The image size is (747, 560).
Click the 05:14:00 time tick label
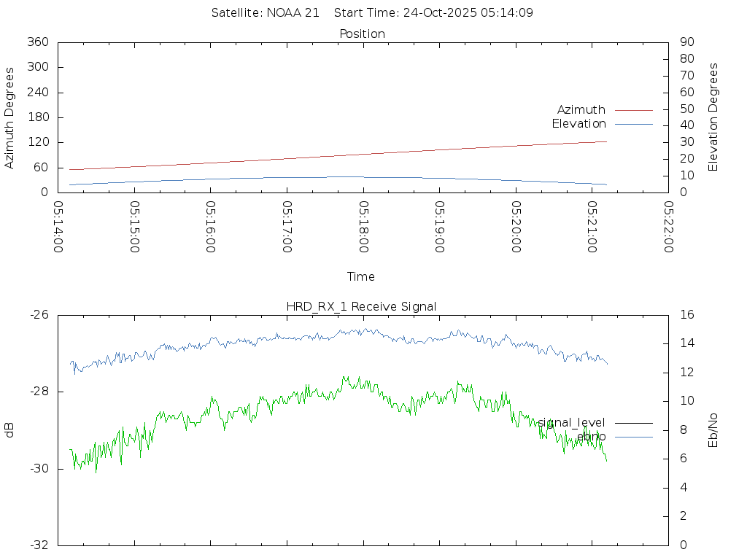click(58, 227)
